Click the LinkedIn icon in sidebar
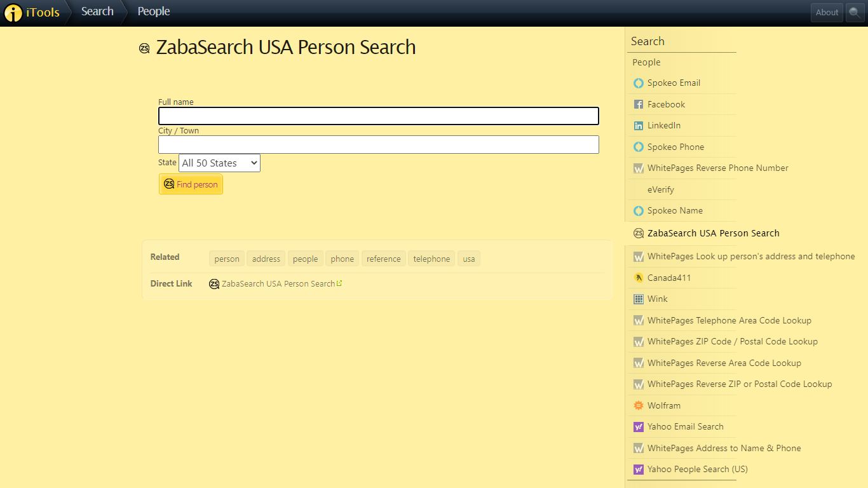Viewport: 868px width, 488px height. click(639, 126)
